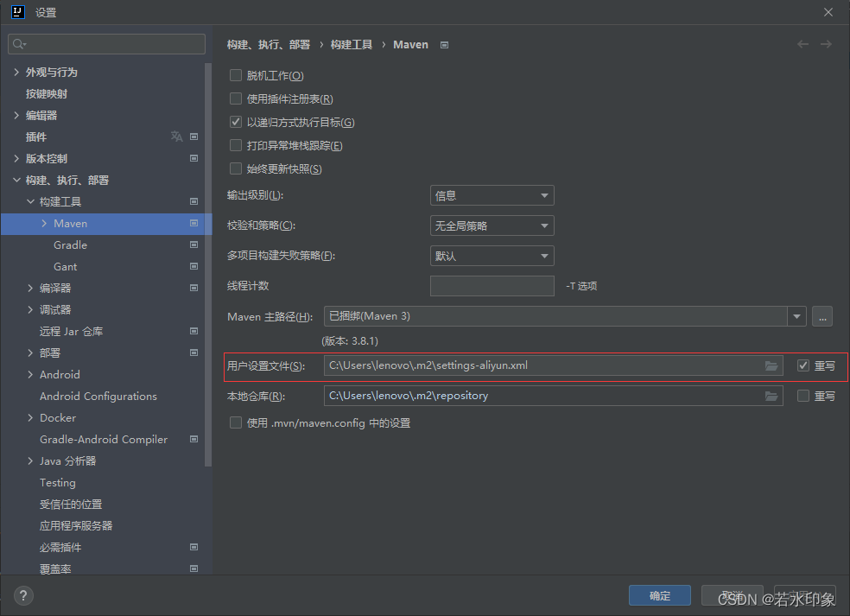Collapse the 构建、执行、部署 node
The image size is (850, 616).
(16, 180)
